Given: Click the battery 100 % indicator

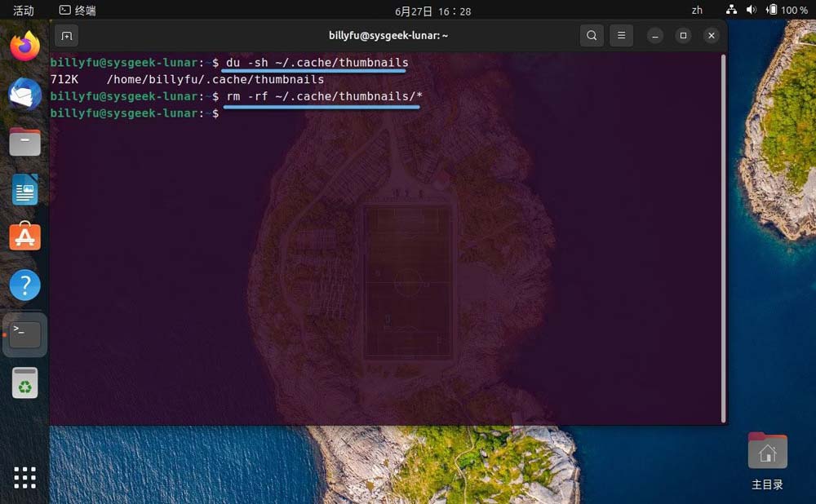Looking at the screenshot, I should (787, 10).
